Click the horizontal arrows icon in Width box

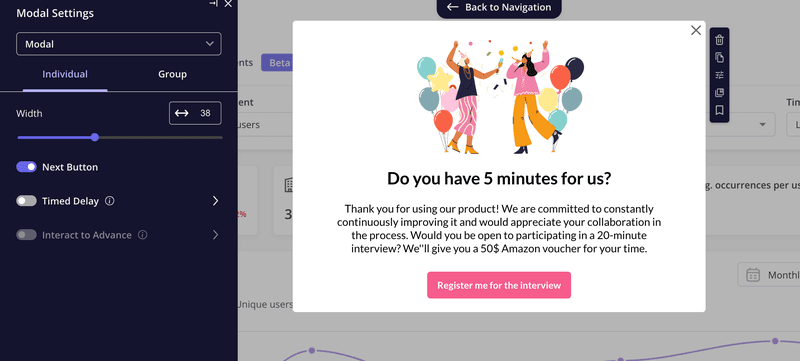pos(182,113)
